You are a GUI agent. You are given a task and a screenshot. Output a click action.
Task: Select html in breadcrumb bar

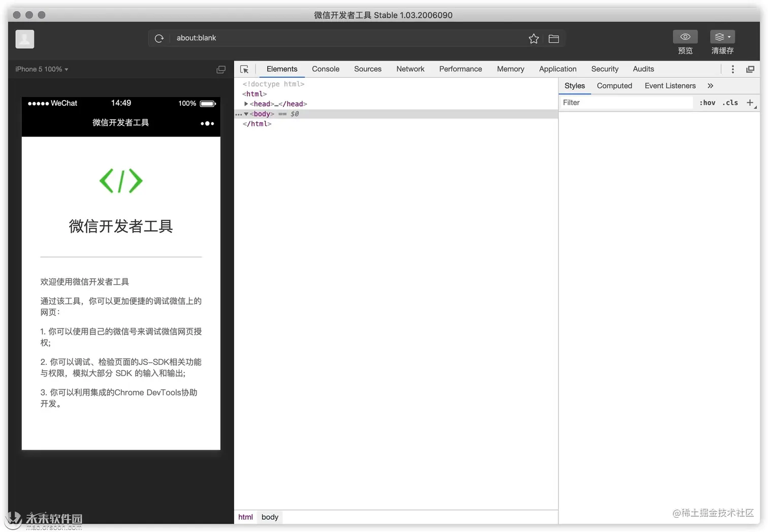click(245, 517)
